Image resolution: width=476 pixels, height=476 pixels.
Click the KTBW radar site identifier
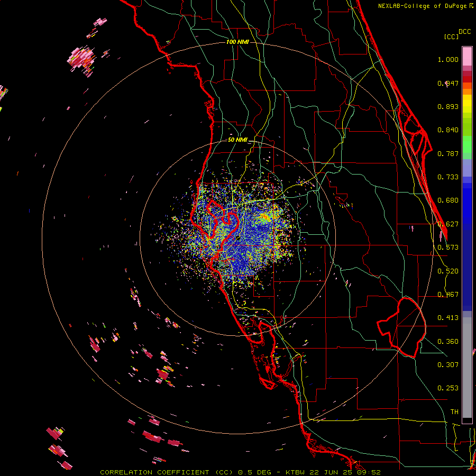(295, 472)
